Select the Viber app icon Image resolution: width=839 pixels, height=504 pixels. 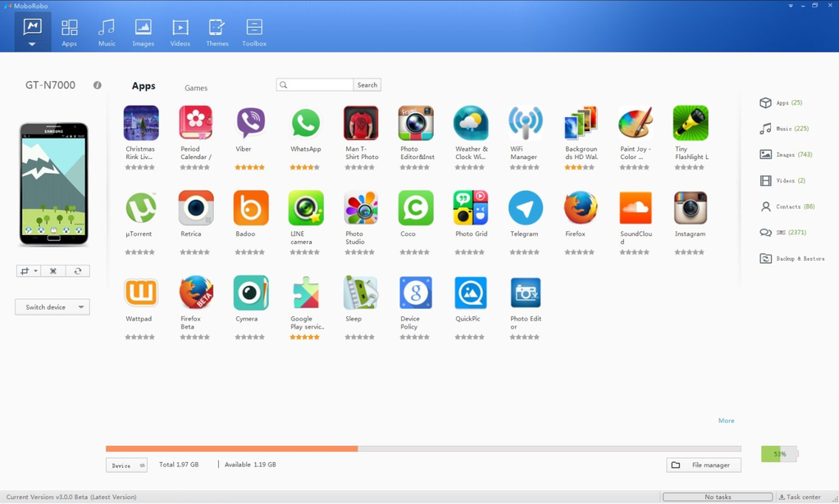[250, 123]
